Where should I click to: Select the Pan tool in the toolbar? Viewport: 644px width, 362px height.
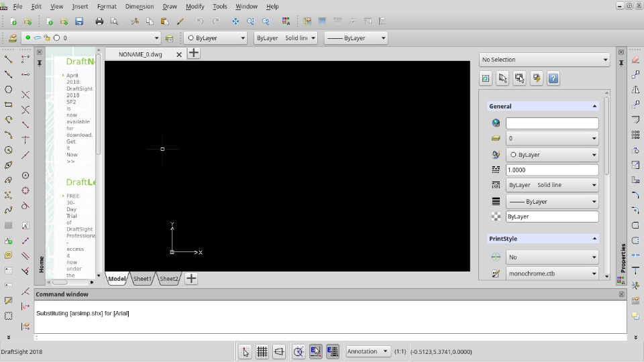tap(235, 21)
